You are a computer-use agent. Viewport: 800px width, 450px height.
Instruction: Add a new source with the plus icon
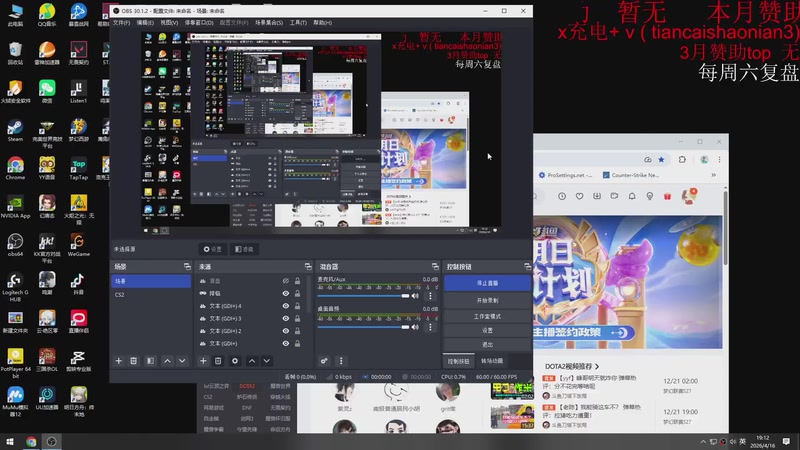pyautogui.click(x=203, y=361)
